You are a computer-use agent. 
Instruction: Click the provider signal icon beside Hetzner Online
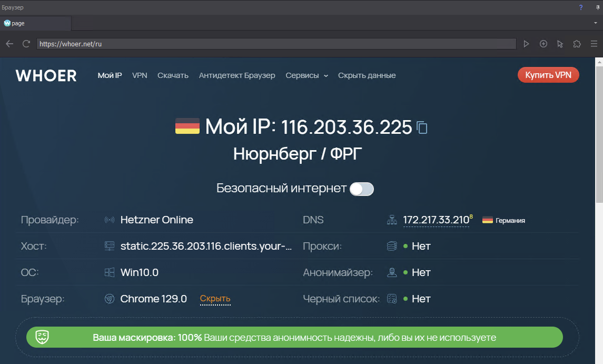click(x=110, y=220)
